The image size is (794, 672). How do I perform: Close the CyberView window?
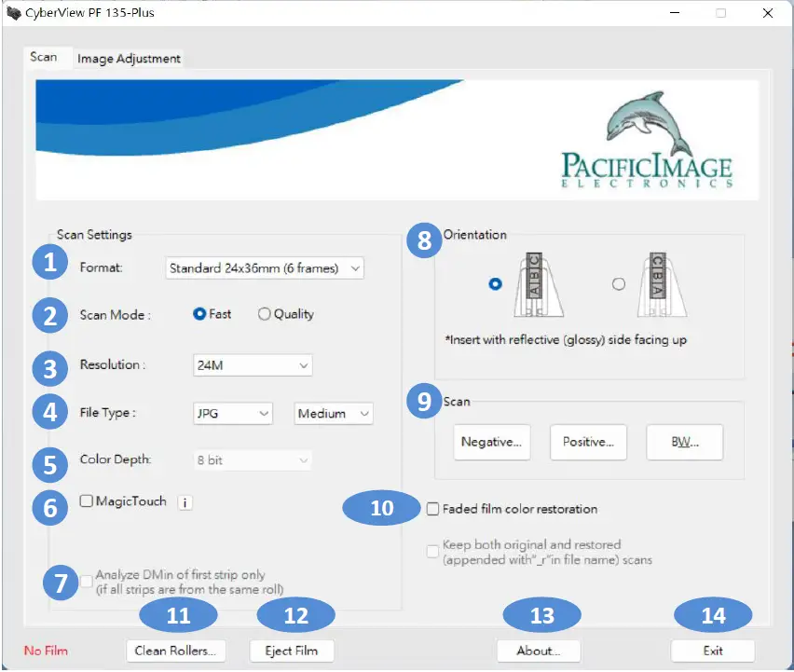coord(768,13)
